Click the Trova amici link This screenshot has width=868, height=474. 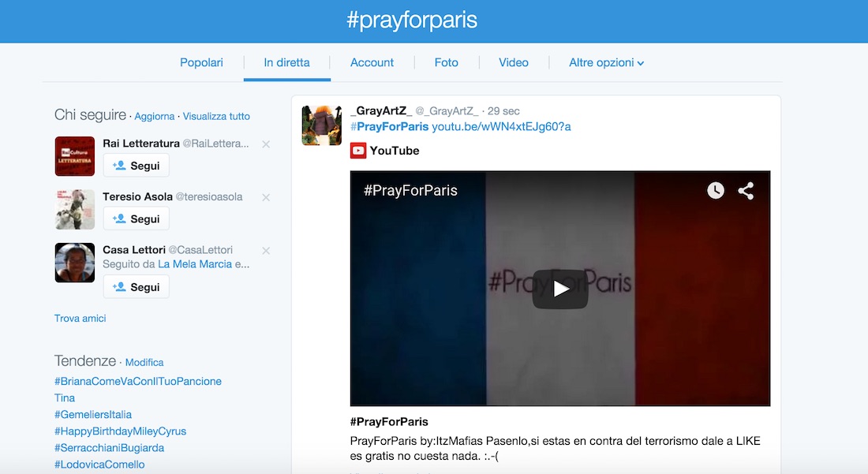coord(80,318)
